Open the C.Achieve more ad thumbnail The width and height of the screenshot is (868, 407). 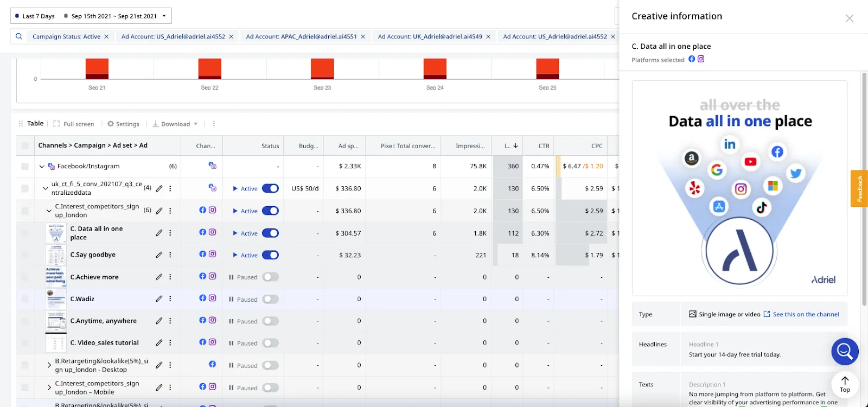coord(56,277)
